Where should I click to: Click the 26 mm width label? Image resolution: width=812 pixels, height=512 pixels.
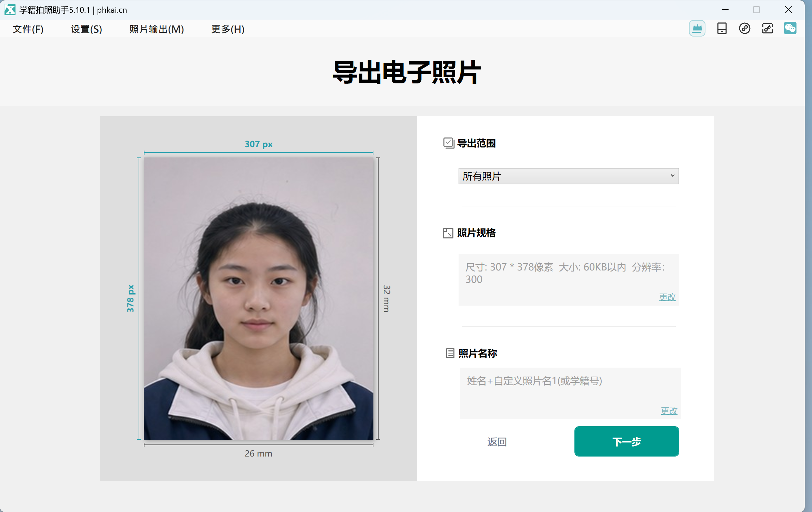coord(259,453)
